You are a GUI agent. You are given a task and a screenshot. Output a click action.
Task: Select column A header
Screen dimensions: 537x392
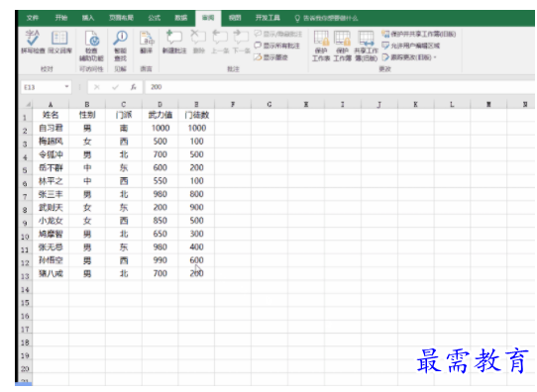[x=51, y=104]
